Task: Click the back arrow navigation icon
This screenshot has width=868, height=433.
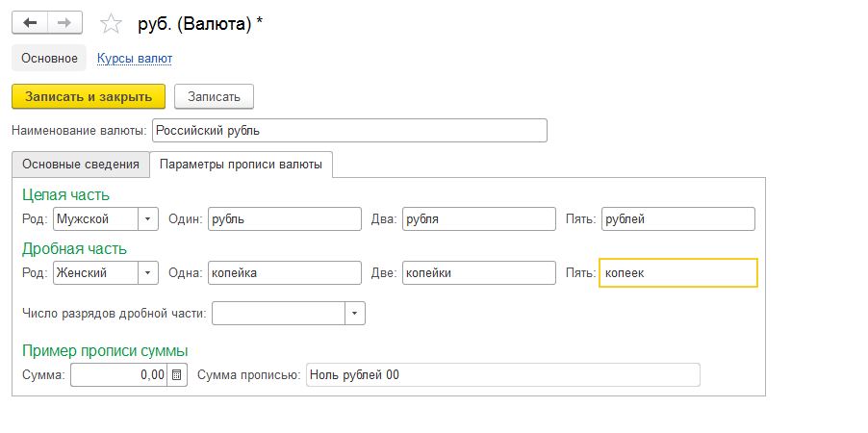Action: coord(29,23)
